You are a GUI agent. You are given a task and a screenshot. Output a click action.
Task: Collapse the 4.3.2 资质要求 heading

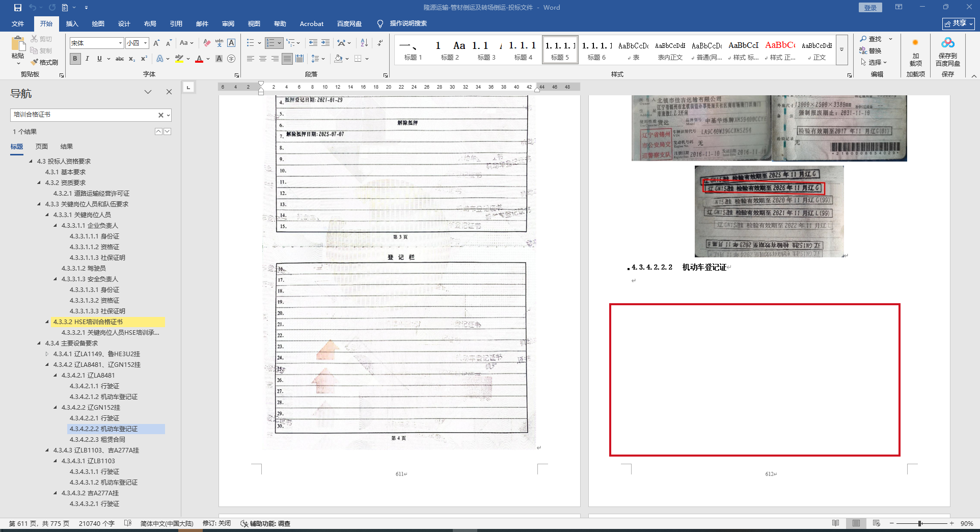[39, 183]
